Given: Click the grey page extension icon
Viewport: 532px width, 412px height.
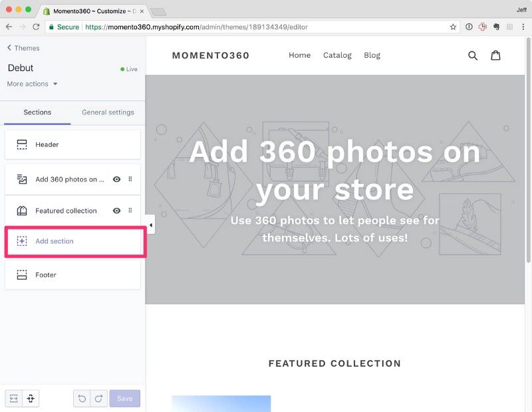Looking at the screenshot, I should tap(509, 27).
